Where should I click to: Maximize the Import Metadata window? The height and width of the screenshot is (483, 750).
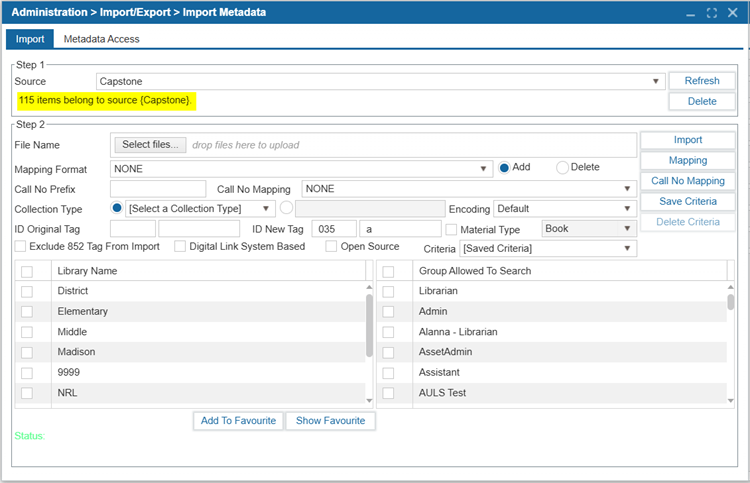point(711,13)
